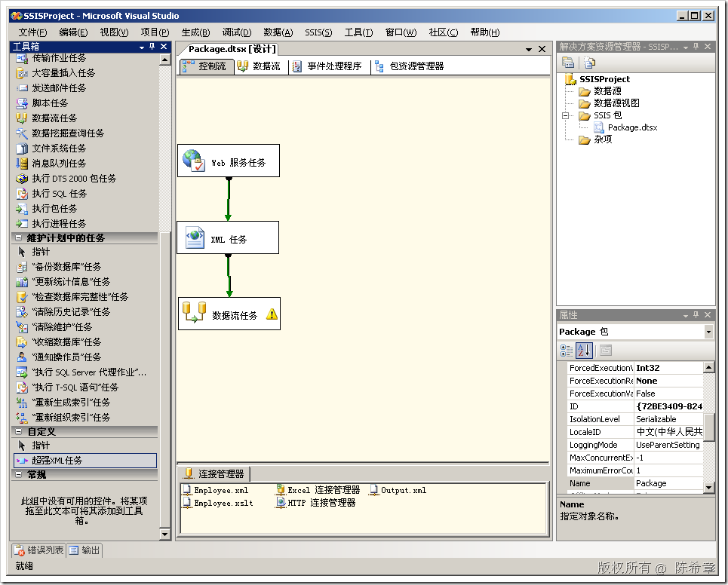Click properties grid scrollbar up arrow
Image resolution: width=728 pixels, height=585 pixels.
(708, 367)
